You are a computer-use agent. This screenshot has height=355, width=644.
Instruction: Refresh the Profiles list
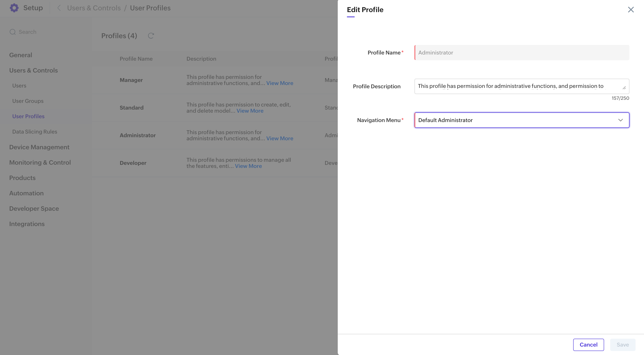coord(151,36)
